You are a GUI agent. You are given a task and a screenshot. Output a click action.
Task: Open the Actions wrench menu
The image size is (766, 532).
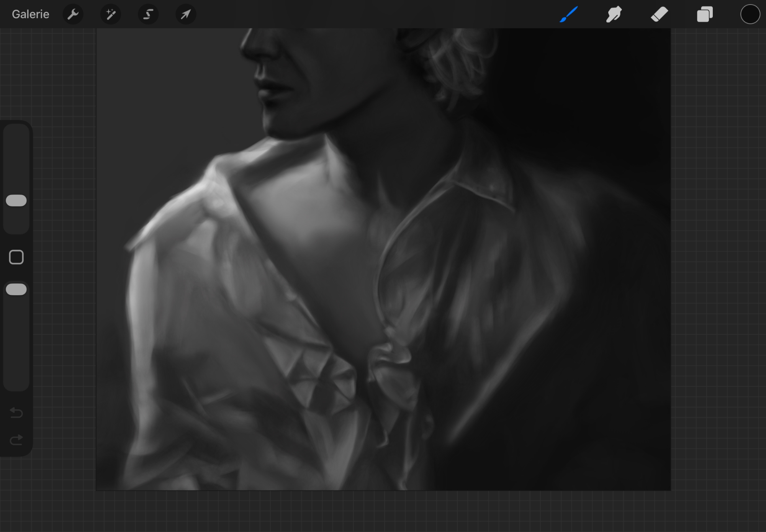[x=73, y=15]
